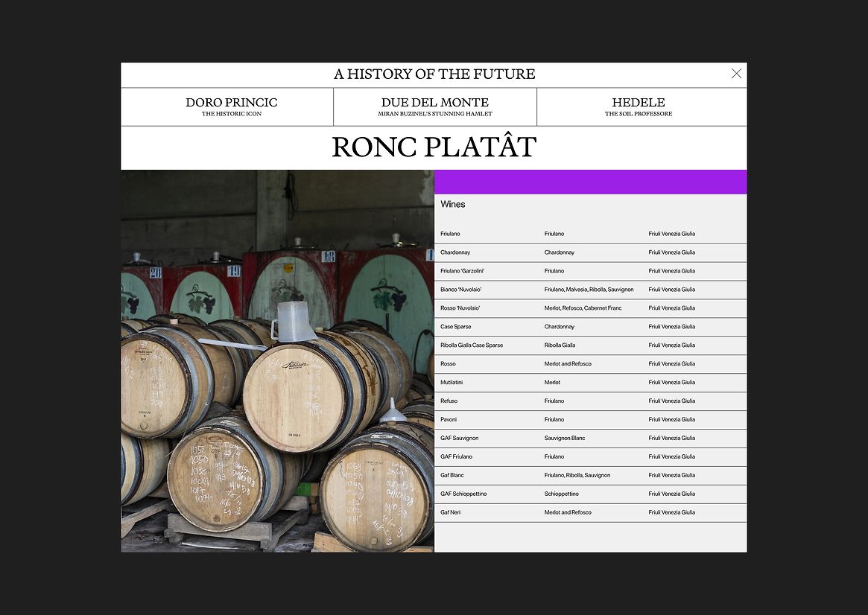Close the winery overlay with the X icon
Screen dimensions: 868x615
point(736,74)
